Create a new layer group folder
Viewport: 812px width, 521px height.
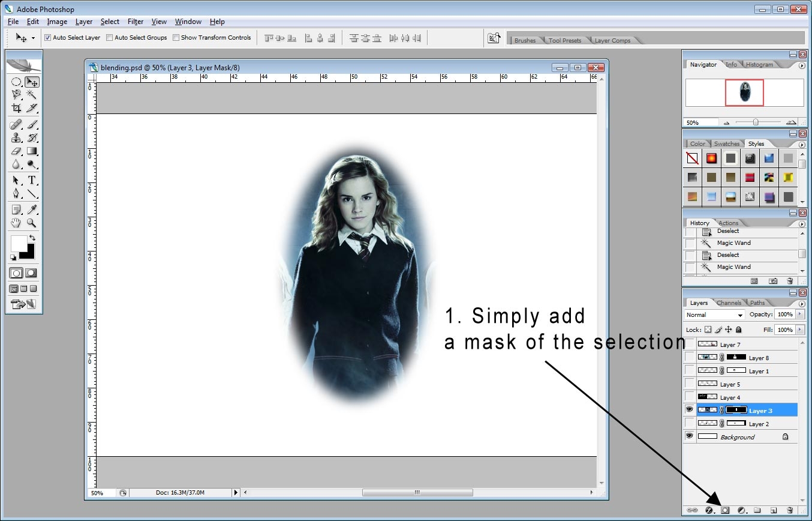tap(757, 510)
